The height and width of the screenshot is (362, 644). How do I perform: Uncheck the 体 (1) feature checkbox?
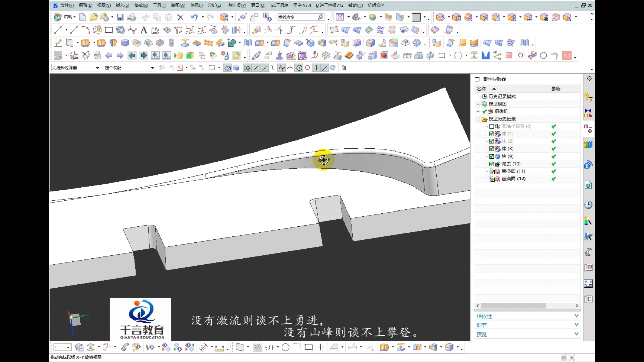click(x=492, y=134)
